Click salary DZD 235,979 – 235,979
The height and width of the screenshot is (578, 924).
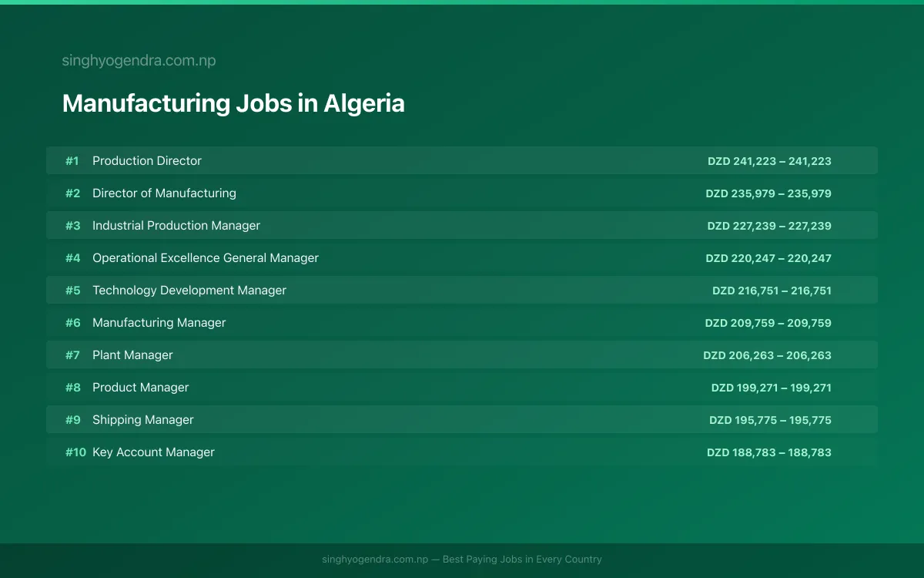768,193
